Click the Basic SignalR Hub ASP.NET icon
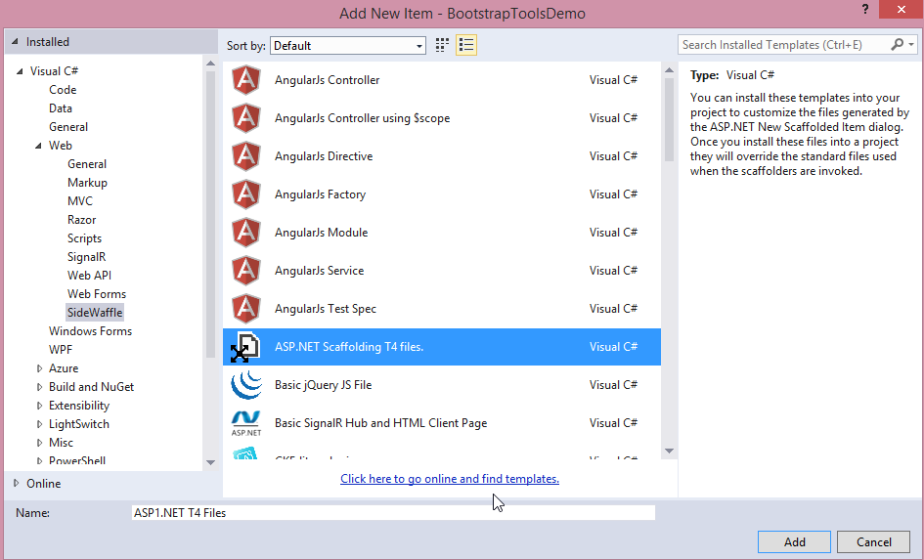This screenshot has height=560, width=924. pos(245,423)
